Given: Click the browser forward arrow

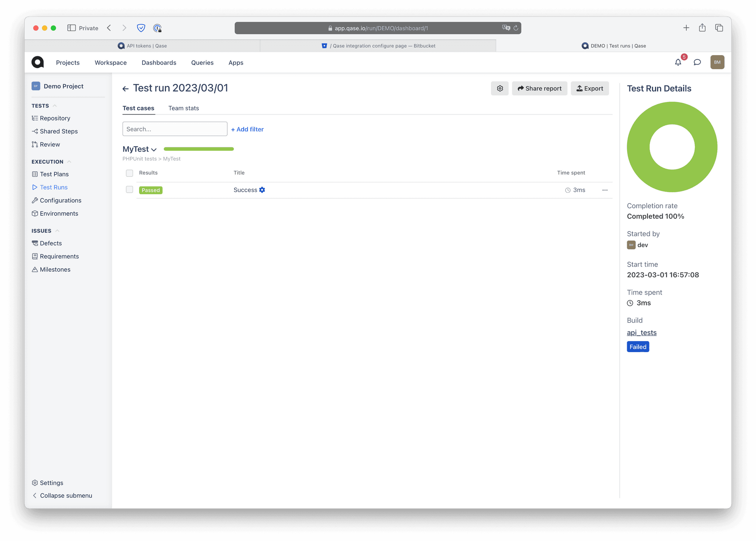Looking at the screenshot, I should pos(124,28).
